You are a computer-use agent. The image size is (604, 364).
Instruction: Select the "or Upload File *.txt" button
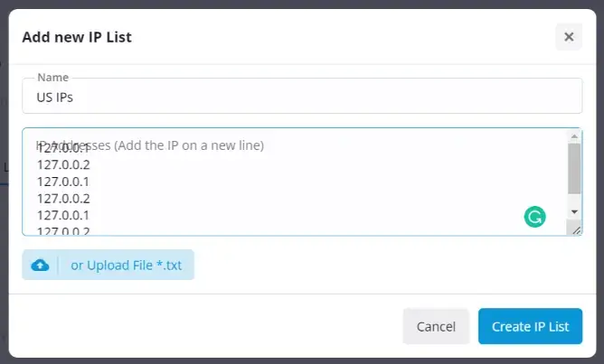109,265
